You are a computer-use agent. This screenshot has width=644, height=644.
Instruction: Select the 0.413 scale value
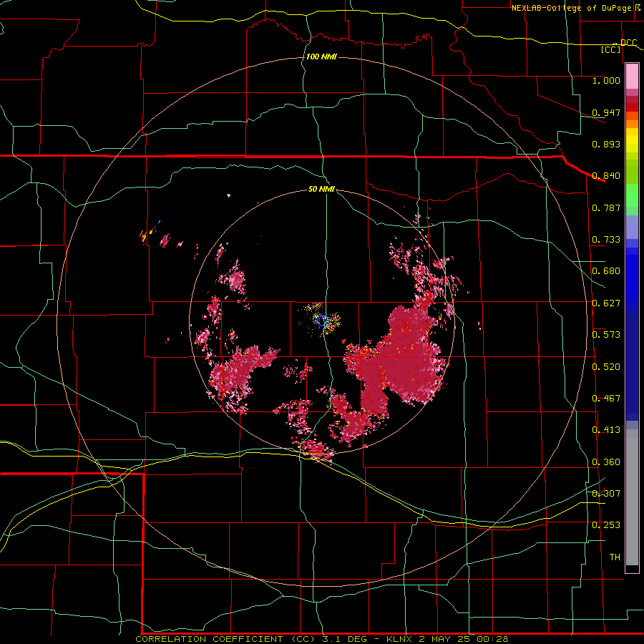[x=606, y=430]
